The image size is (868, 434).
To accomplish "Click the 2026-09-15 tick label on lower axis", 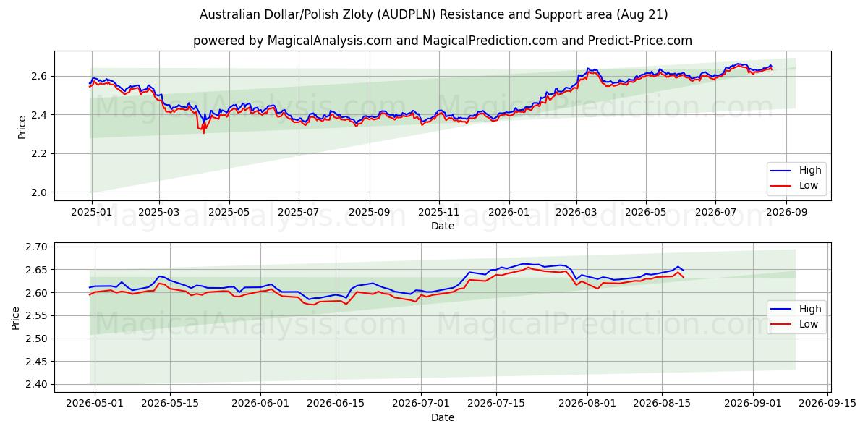I will coord(828,404).
